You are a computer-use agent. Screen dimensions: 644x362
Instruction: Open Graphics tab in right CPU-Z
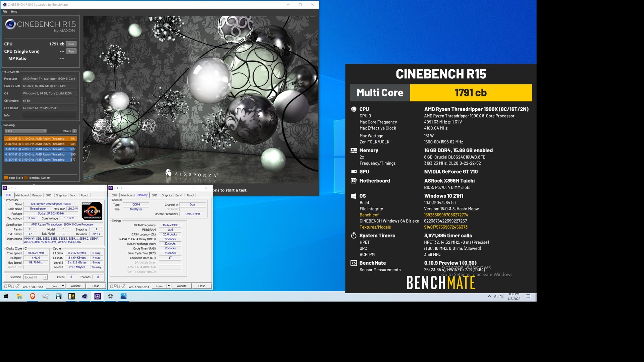tap(167, 195)
